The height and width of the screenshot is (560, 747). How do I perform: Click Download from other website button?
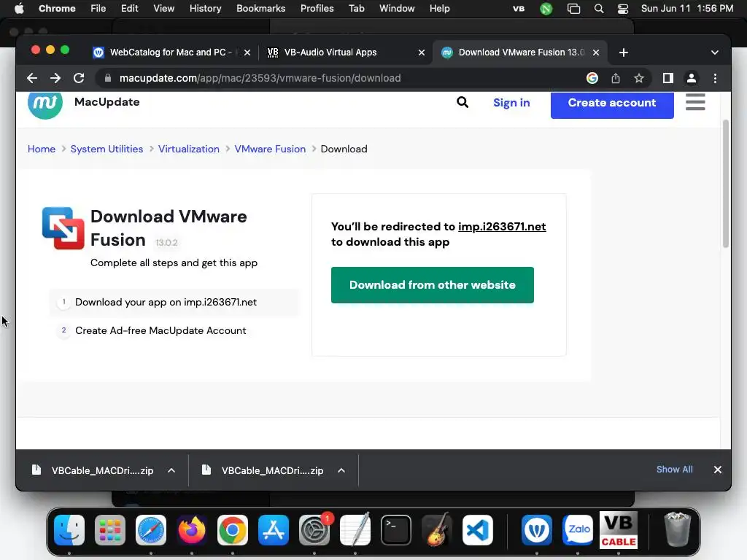tap(432, 285)
